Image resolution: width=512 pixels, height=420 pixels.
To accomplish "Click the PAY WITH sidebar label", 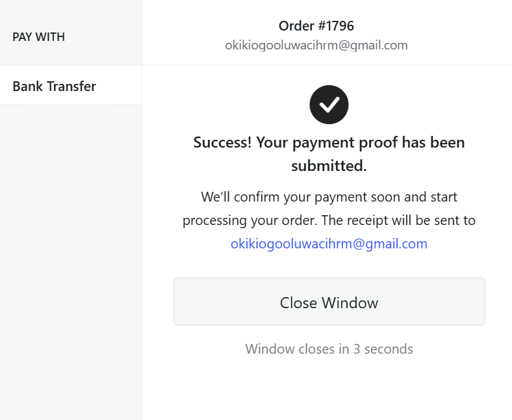I will 38,37.
